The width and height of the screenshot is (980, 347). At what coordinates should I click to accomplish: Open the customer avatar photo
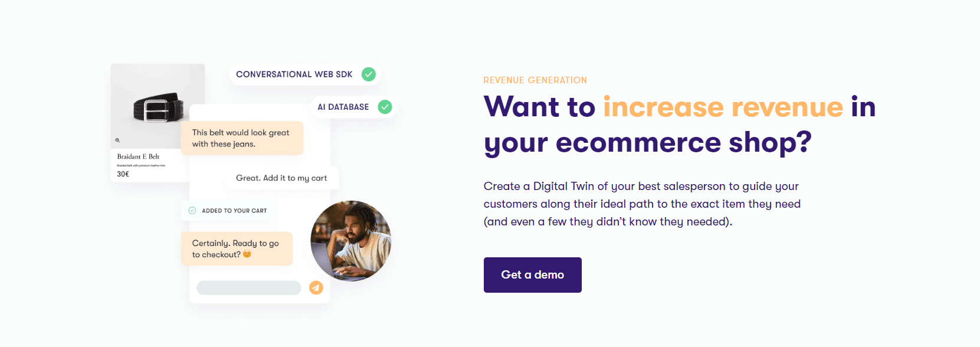(351, 240)
